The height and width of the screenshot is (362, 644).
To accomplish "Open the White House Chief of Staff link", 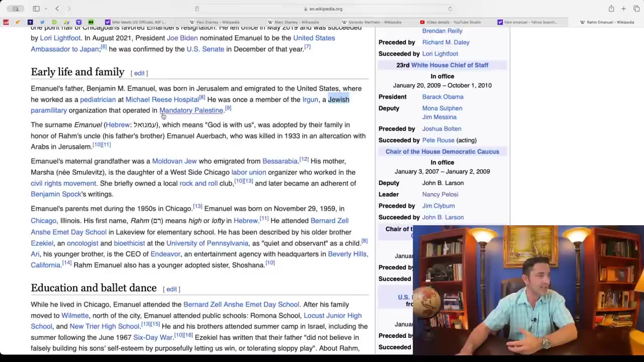I will (x=450, y=65).
